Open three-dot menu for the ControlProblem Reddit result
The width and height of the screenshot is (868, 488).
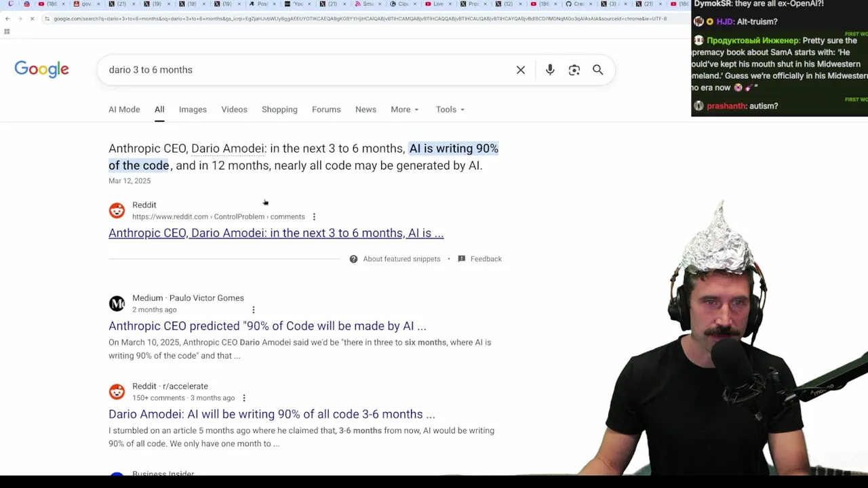pos(314,217)
